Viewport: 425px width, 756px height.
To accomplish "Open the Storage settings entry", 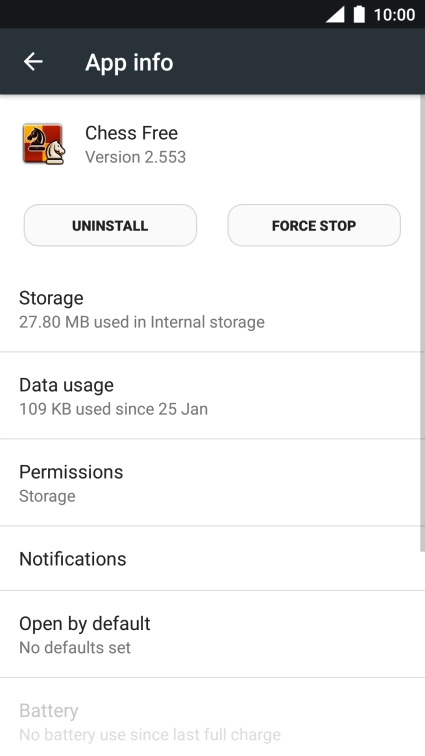I will click(x=210, y=309).
